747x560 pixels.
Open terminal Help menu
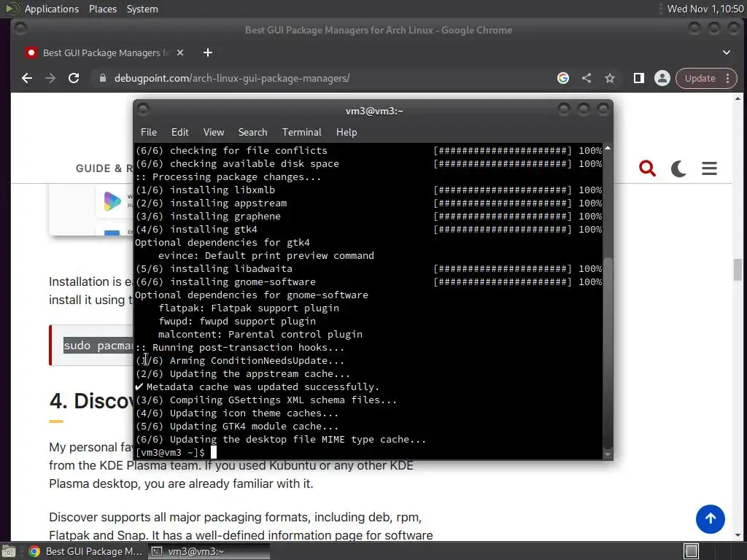click(347, 132)
